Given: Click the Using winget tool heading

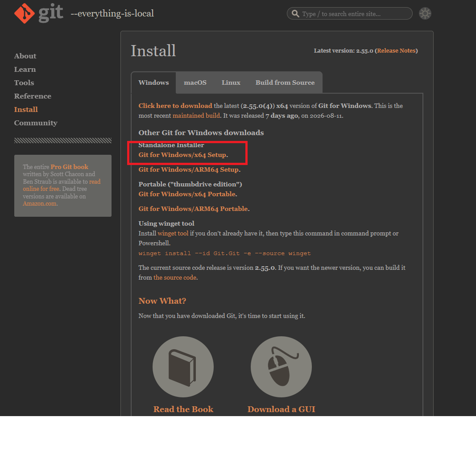Looking at the screenshot, I should 166,223.
